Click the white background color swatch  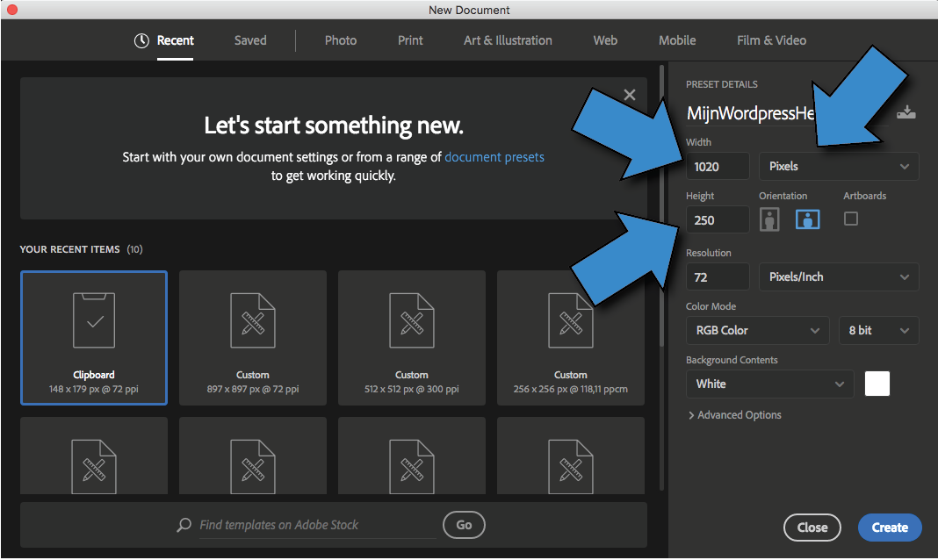click(877, 384)
